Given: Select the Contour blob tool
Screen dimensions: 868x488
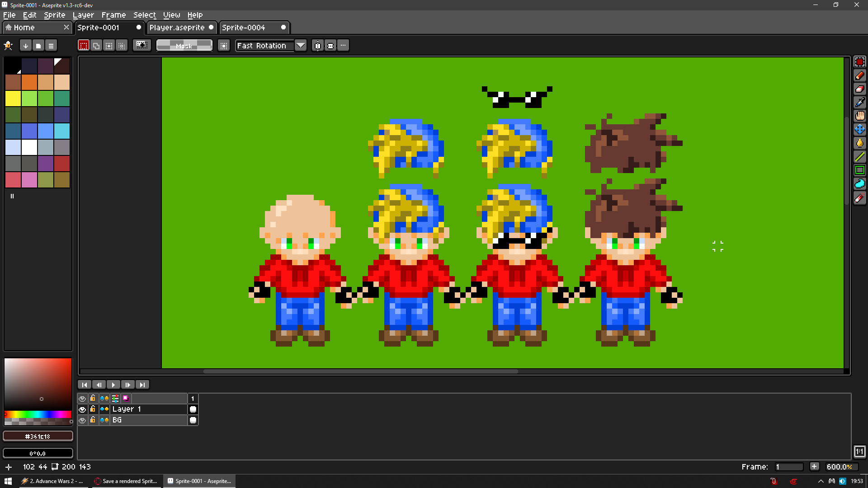Looking at the screenshot, I should (x=859, y=184).
